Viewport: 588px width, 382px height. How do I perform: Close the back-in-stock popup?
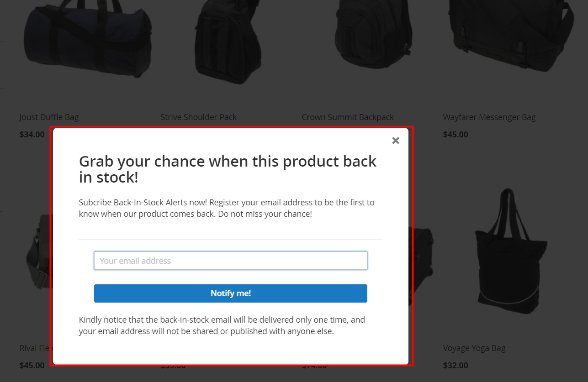click(396, 141)
